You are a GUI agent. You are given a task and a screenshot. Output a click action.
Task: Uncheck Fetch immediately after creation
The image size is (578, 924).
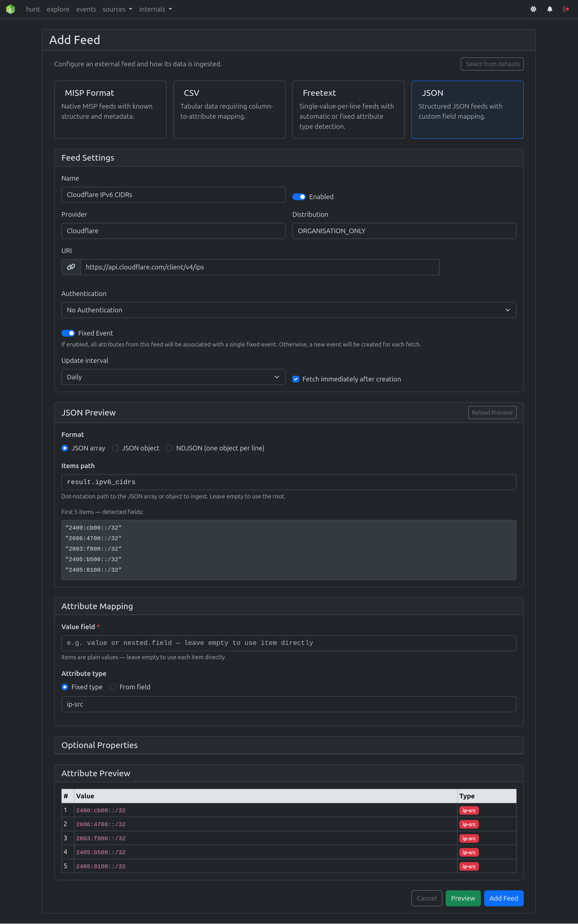pyautogui.click(x=296, y=379)
